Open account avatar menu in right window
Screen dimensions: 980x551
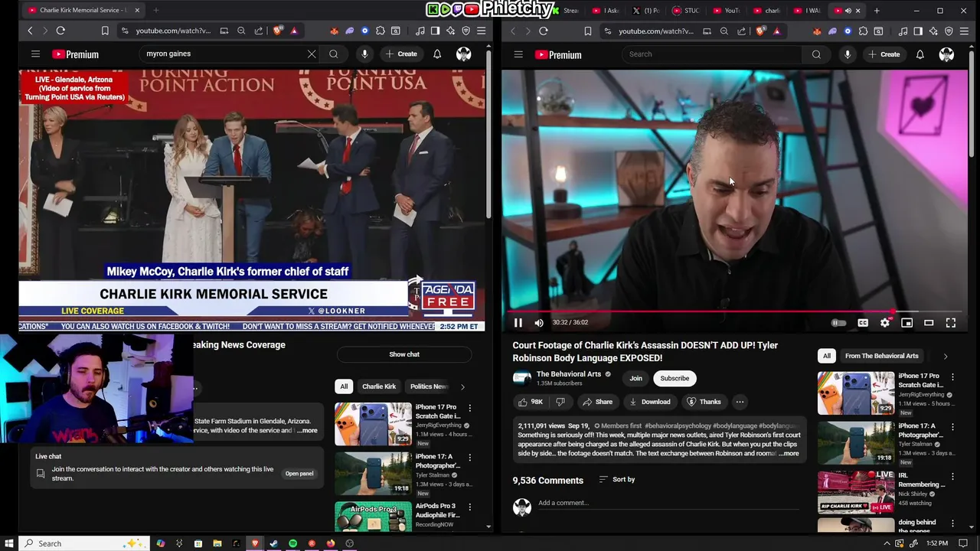pos(946,54)
